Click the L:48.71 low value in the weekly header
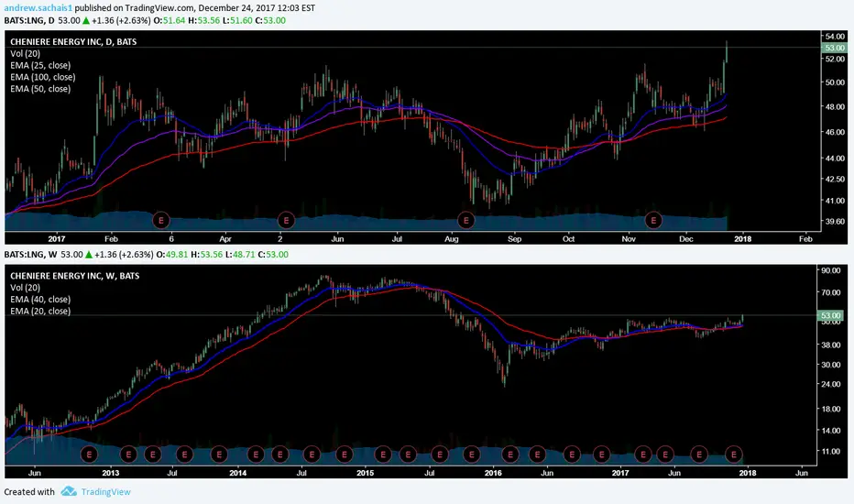Viewport: 854px width, 504px height. (x=240, y=255)
